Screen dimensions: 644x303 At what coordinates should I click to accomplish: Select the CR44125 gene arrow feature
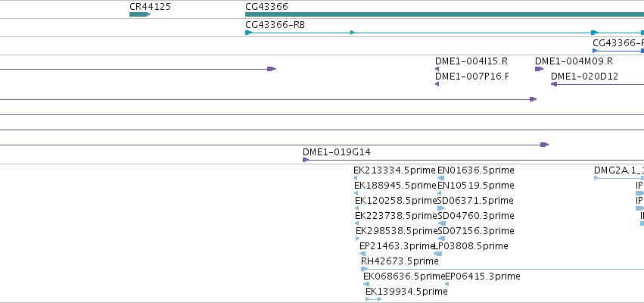140,14
